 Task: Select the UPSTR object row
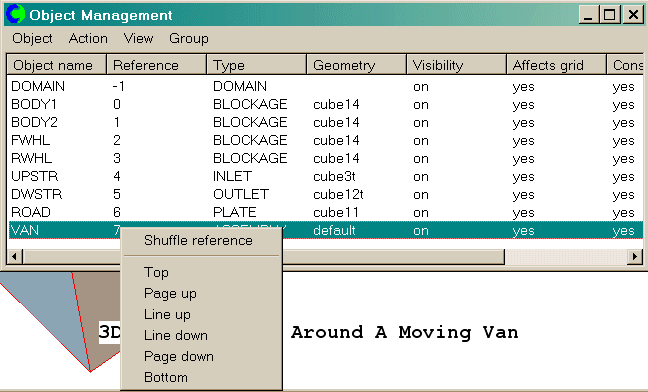(x=325, y=176)
